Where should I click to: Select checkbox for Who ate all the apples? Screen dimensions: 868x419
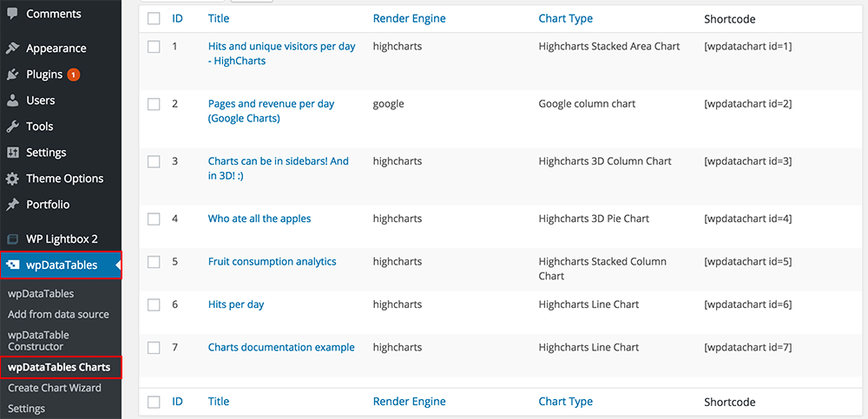154,219
